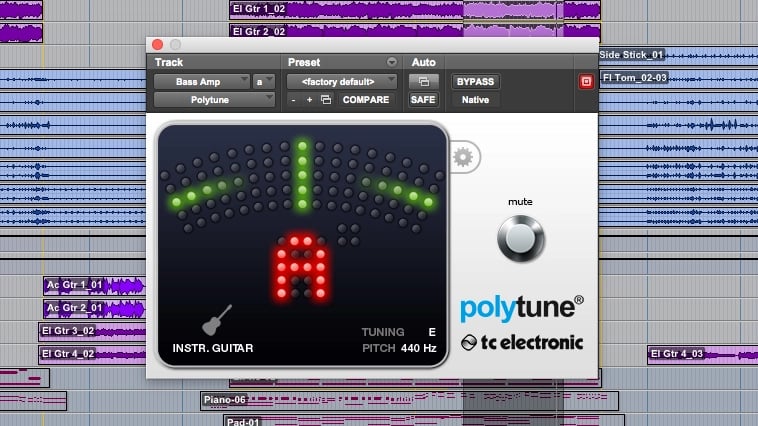Viewport: 758px width, 426px height.
Task: Open the insert position 'a' selector
Action: (263, 82)
